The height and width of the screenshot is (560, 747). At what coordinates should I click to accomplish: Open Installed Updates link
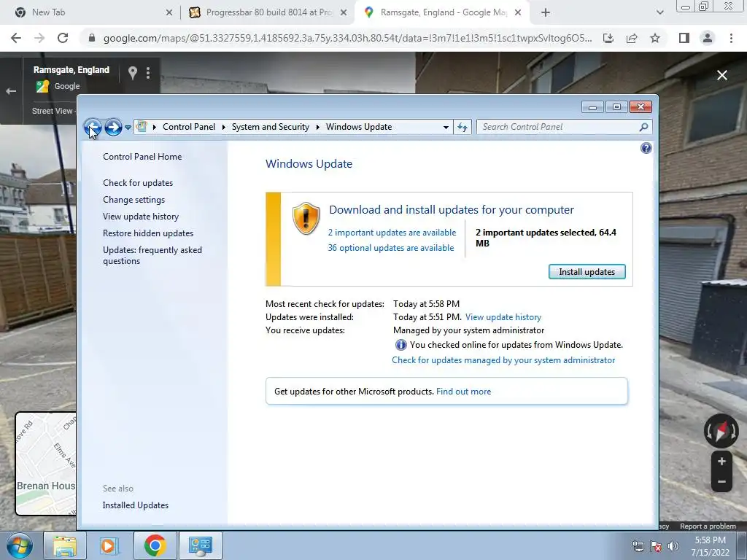click(135, 505)
